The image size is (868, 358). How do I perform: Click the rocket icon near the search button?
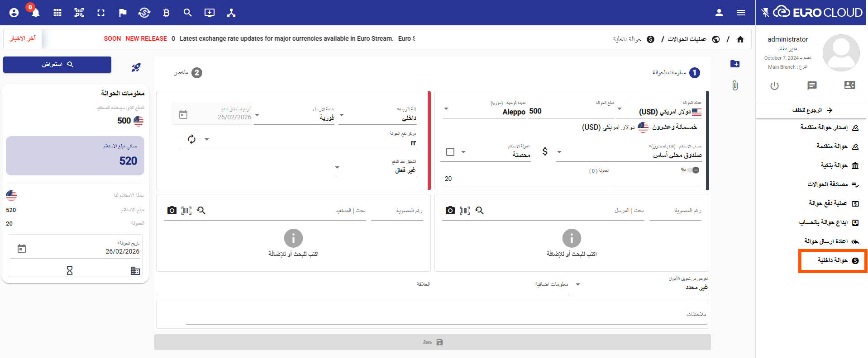pos(136,67)
